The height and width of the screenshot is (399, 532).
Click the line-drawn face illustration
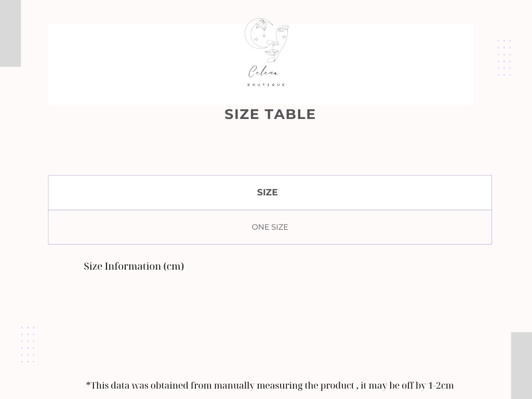(x=277, y=44)
